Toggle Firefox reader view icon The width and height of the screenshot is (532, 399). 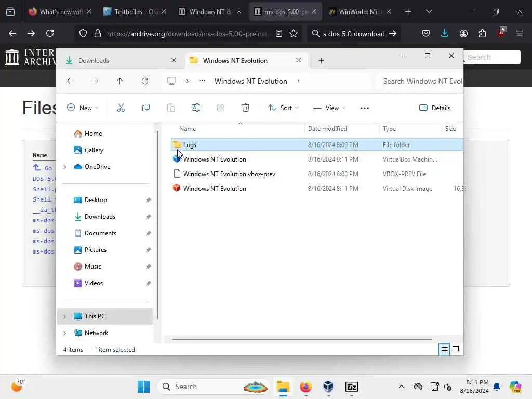point(279,33)
